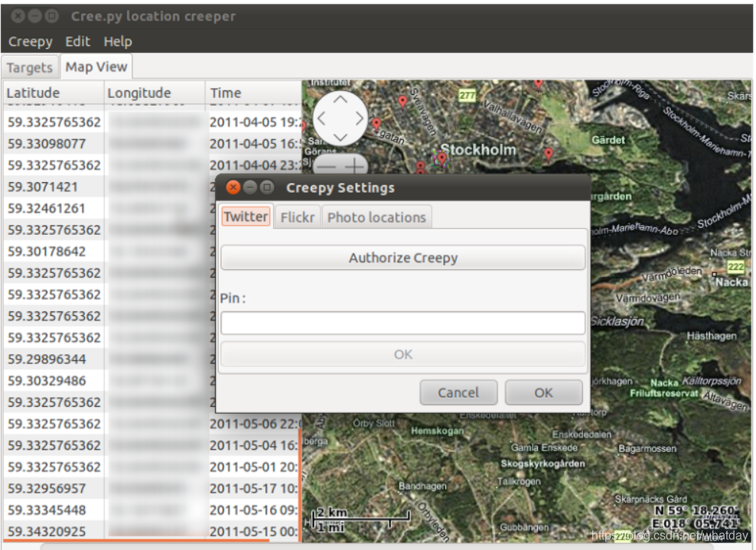Screen dimensions: 756x550
Task: Pan the map left arrow
Action: click(321, 118)
